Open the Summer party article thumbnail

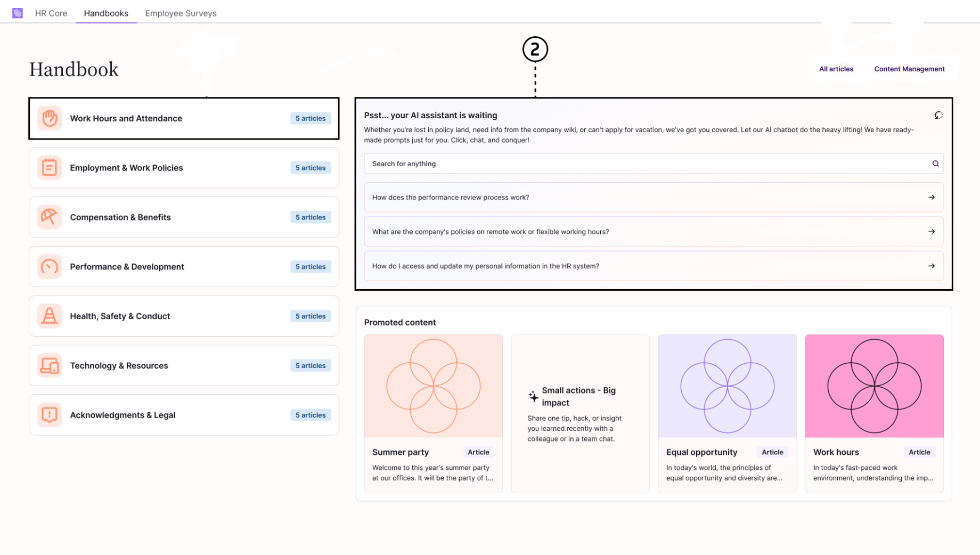[433, 386]
